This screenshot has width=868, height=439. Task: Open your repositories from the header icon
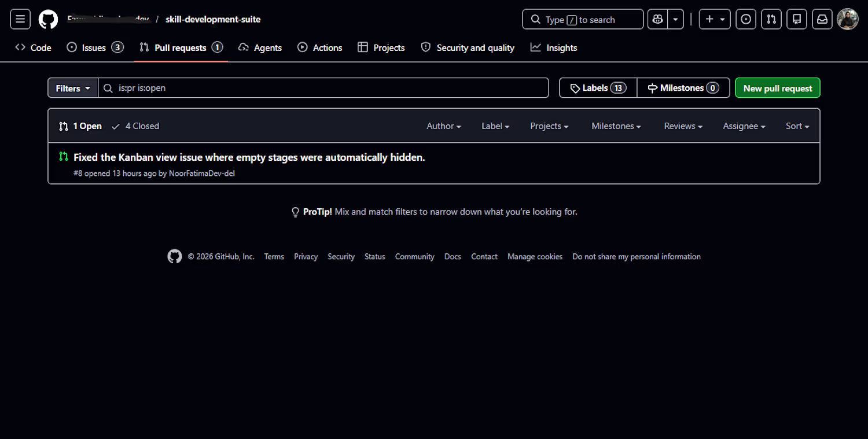click(x=797, y=19)
